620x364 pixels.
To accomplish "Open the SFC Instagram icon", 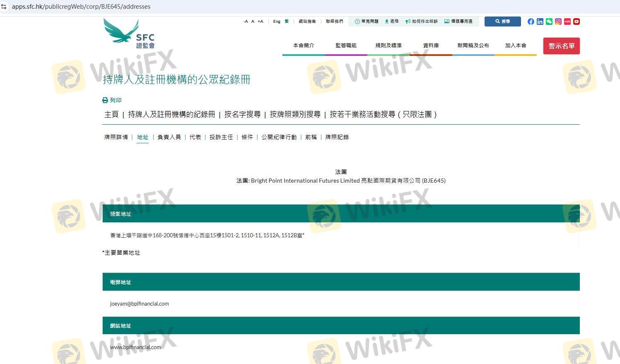I will (x=558, y=22).
